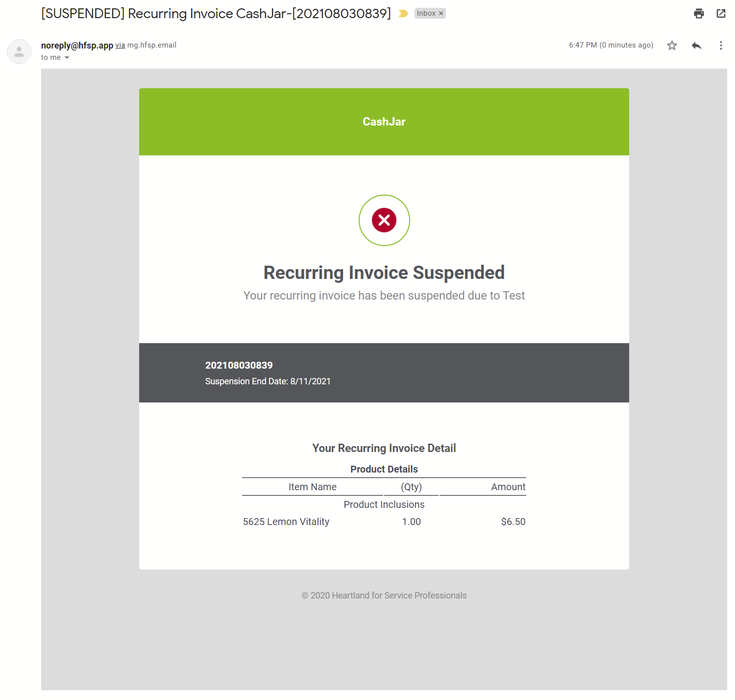735x700 pixels.
Task: Click the quantity value 1.00
Action: (412, 522)
